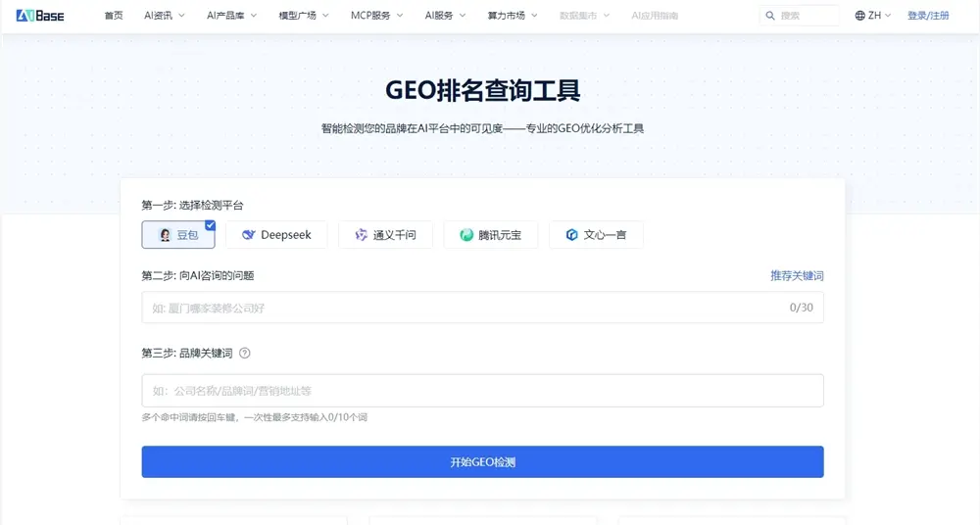Screen dimensions: 980x525
Task: Click the AIBase logo
Action: [40, 16]
